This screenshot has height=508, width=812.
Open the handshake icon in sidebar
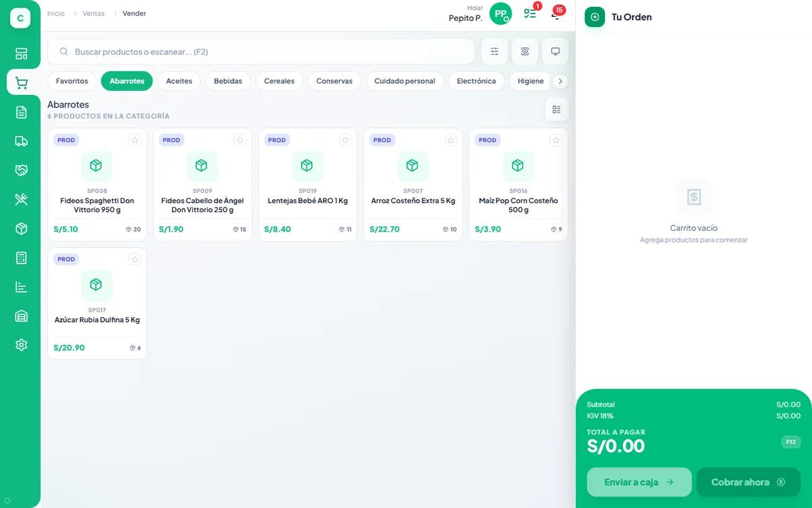[x=21, y=170]
